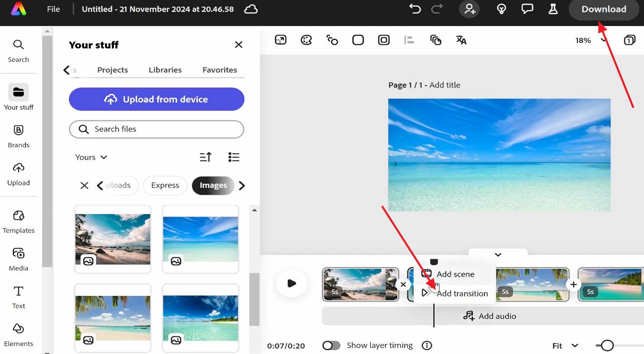Open the Translate language toolbar icon

coord(461,40)
